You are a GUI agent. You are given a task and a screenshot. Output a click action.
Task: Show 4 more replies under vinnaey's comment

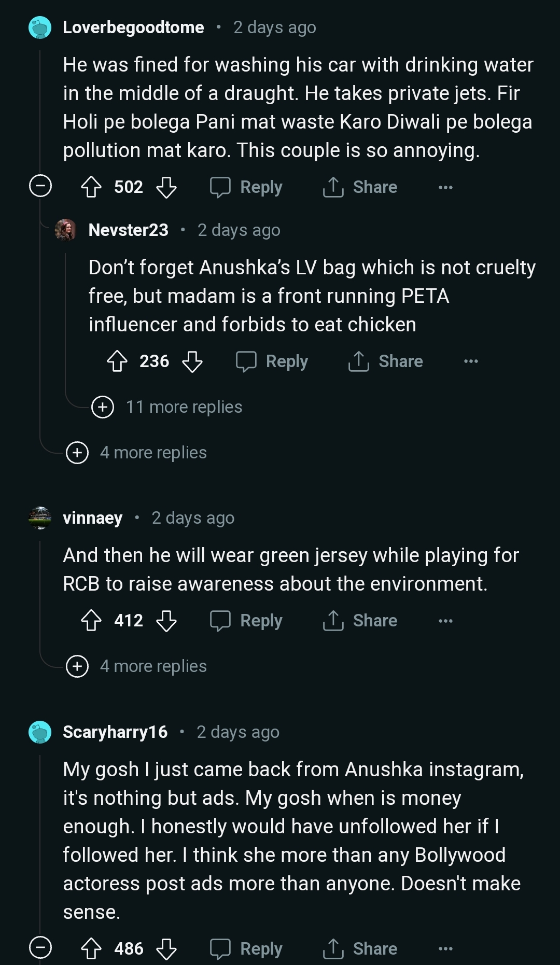click(x=77, y=666)
